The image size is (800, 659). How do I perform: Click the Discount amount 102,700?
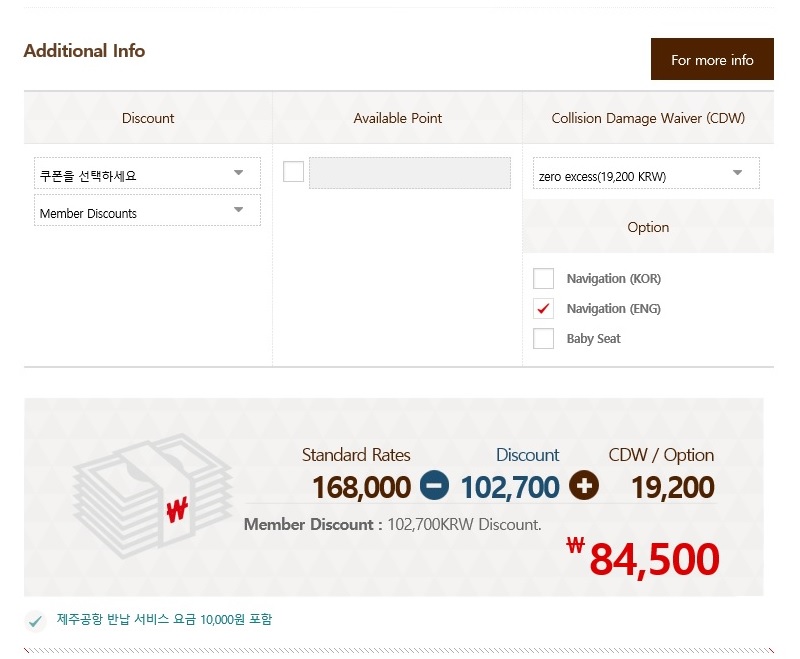[509, 487]
